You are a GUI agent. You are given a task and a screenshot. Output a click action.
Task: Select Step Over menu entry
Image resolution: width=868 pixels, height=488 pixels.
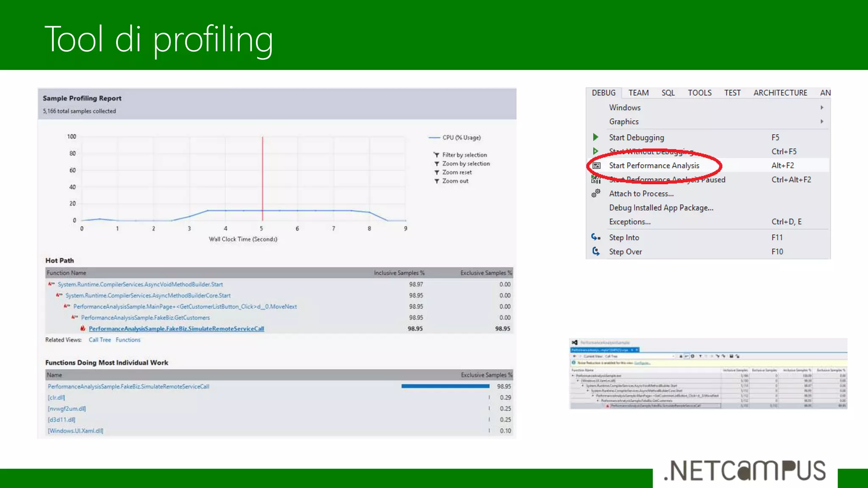pyautogui.click(x=708, y=252)
